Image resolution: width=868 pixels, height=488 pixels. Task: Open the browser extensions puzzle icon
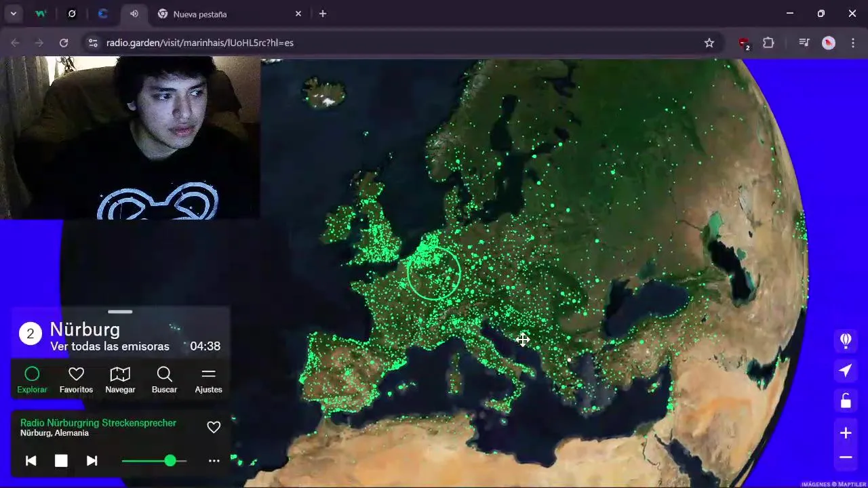tap(768, 43)
